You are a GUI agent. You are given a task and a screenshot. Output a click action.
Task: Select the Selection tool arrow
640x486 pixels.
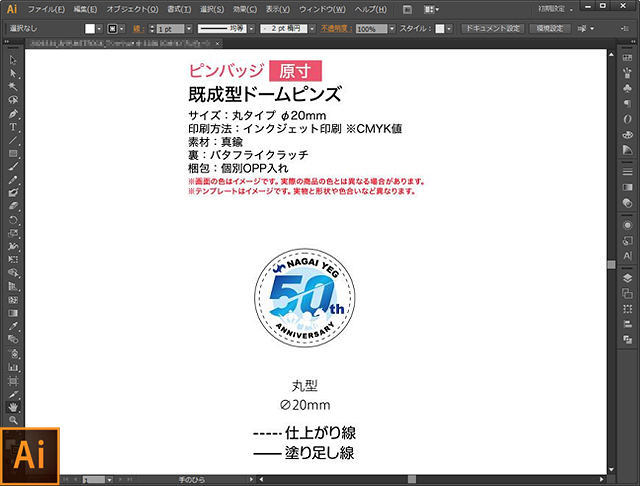click(x=13, y=60)
